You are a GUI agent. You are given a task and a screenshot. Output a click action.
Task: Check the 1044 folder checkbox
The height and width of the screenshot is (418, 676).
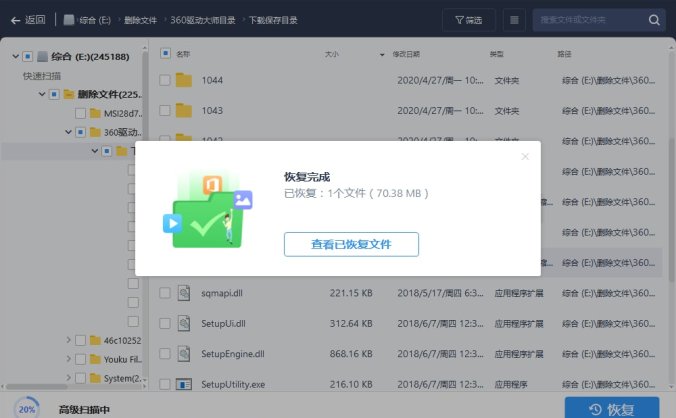(165, 80)
